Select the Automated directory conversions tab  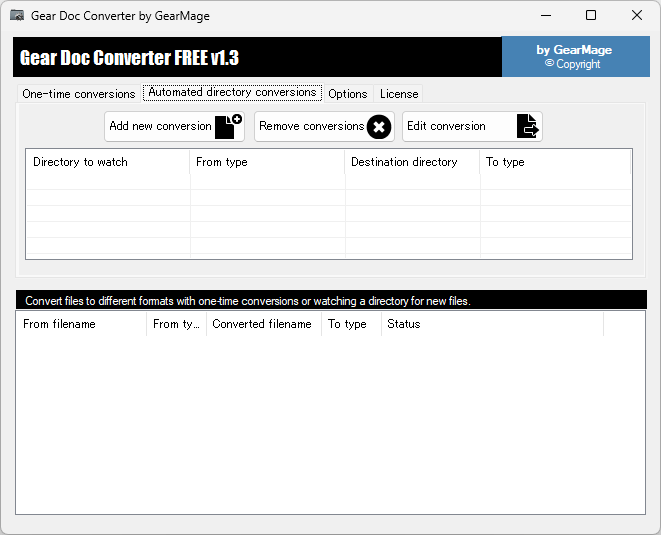[x=232, y=93]
